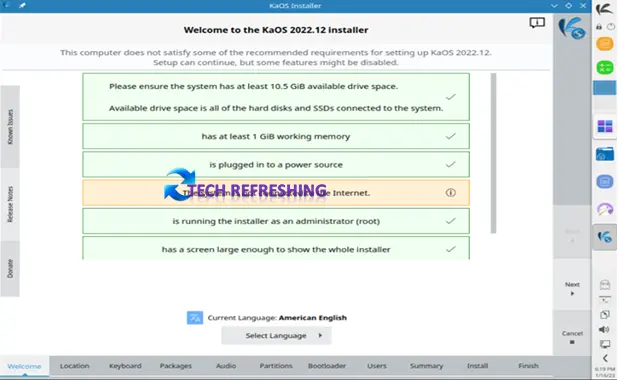Go to the Packages step tab

(x=176, y=366)
